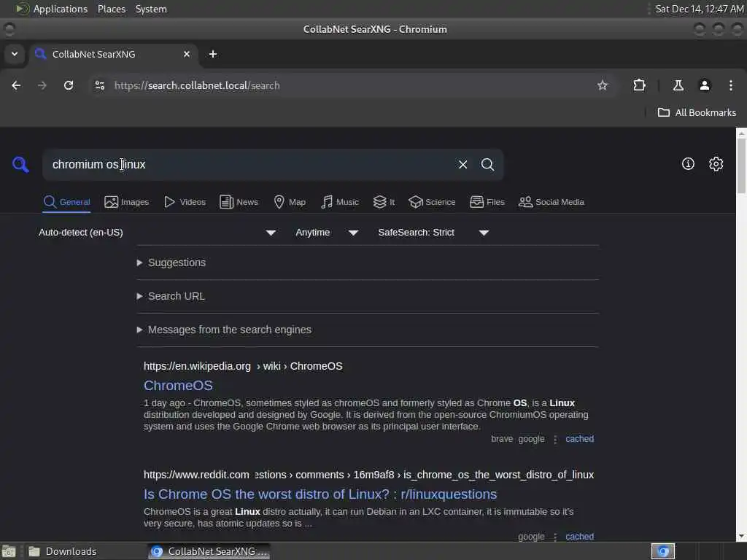Open the Places menu
Image resolution: width=747 pixels, height=560 pixels.
112,9
